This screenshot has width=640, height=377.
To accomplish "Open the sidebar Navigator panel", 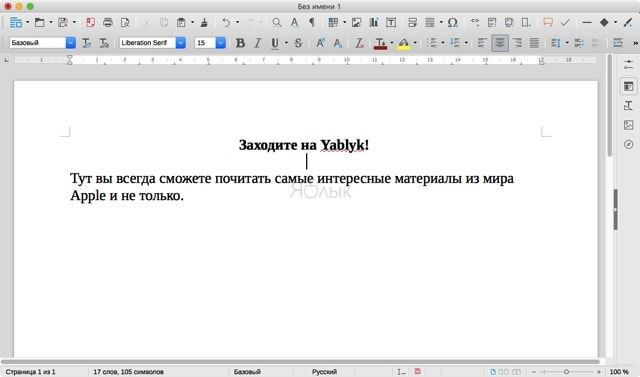I will tap(629, 144).
